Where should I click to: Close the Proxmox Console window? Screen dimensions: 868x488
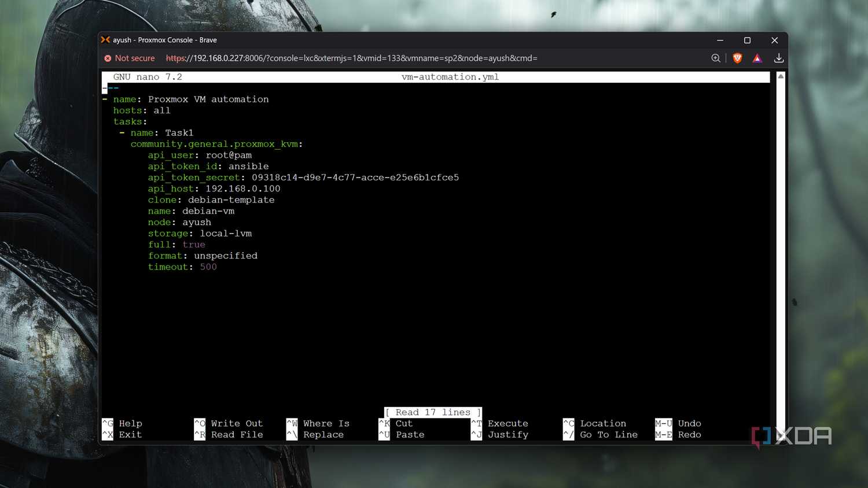[774, 40]
